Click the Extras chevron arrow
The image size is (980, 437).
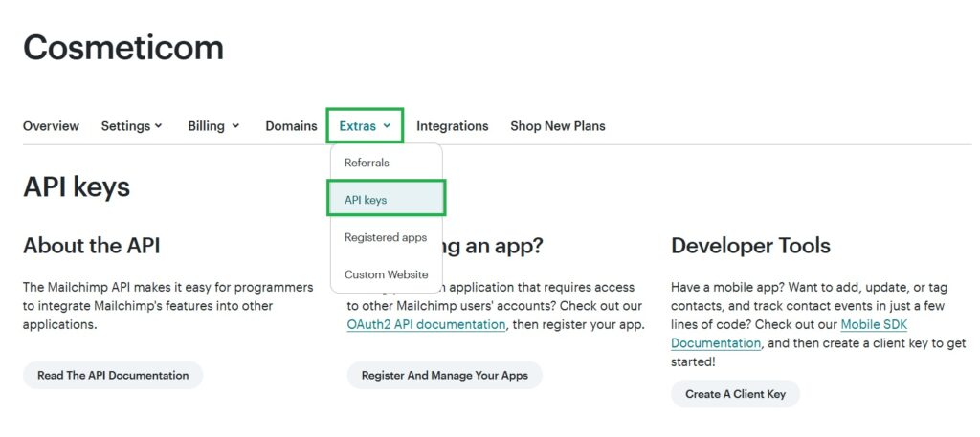click(x=387, y=126)
